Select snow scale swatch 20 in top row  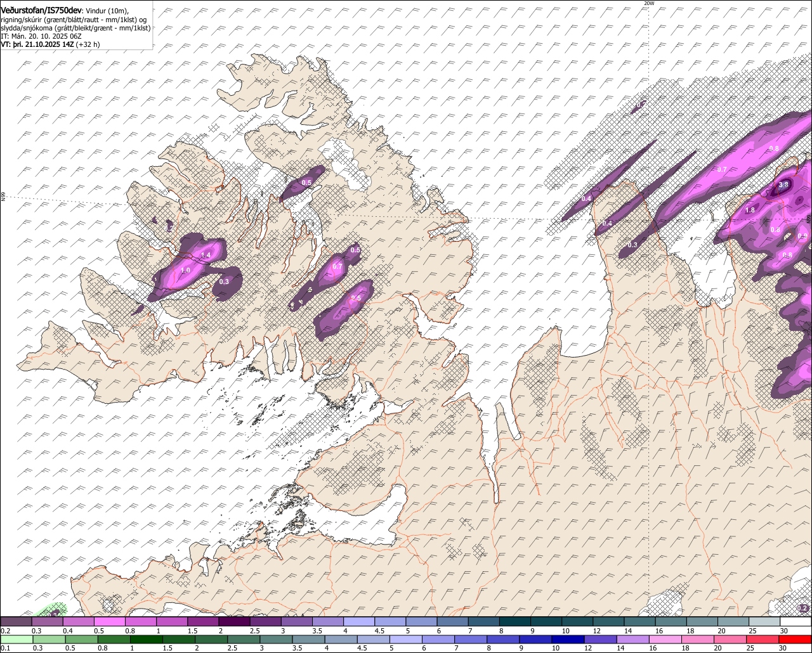pos(733,621)
